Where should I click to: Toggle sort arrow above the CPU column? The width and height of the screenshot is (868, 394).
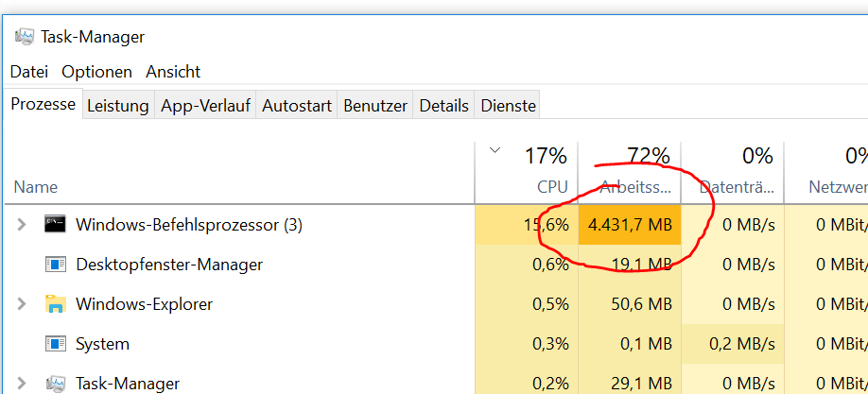pyautogui.click(x=495, y=149)
